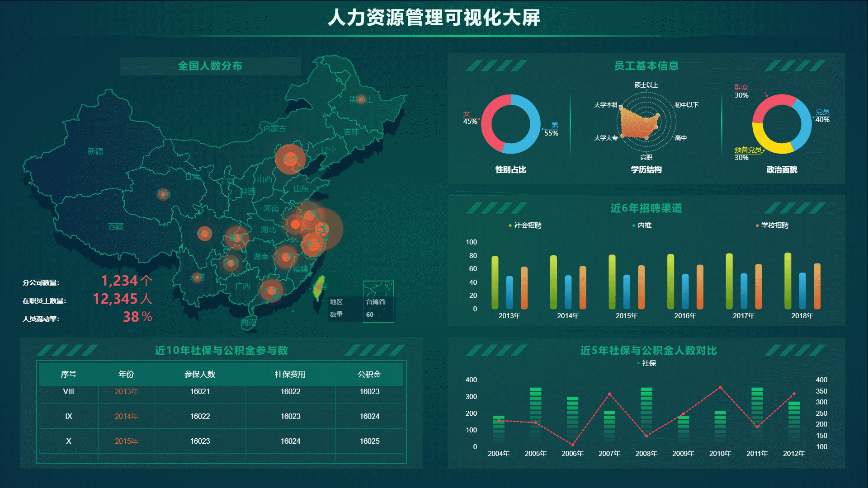Click the 2010年 peak point on red line
This screenshot has width=868, height=488.
coord(720,387)
